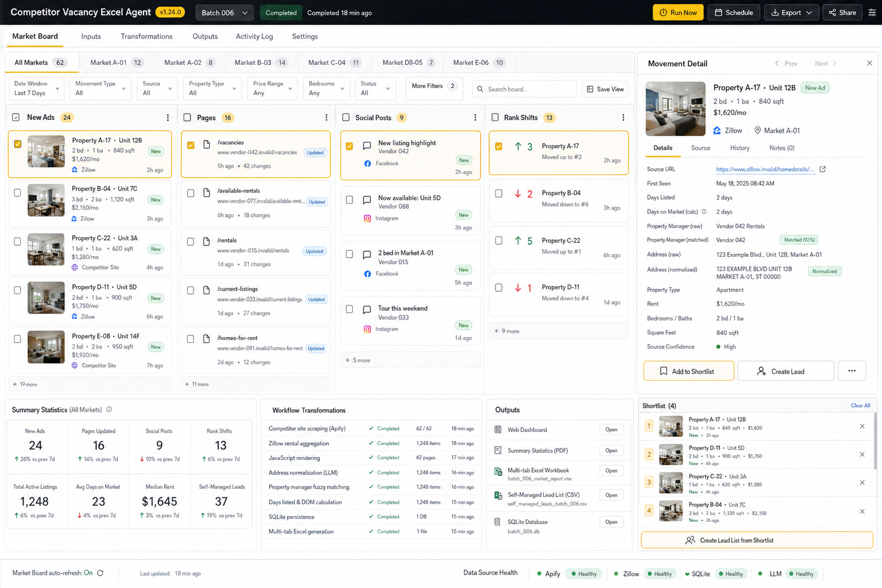Open Source URL in external window icon
Image resolution: width=882 pixels, height=588 pixels.
(x=822, y=169)
